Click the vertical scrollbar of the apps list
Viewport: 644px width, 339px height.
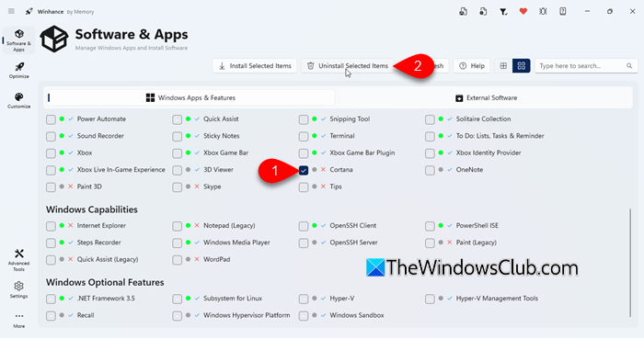pos(630,263)
